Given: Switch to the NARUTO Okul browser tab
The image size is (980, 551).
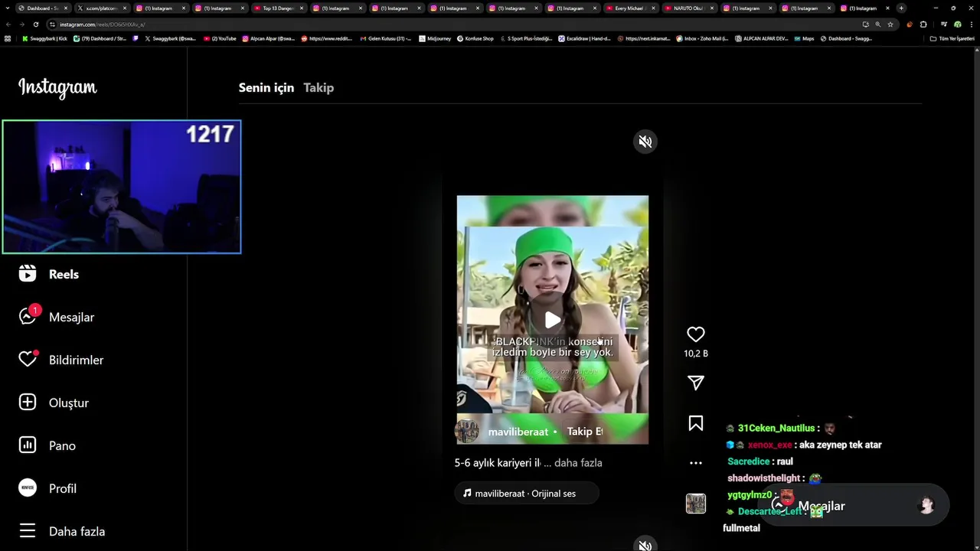Looking at the screenshot, I should pyautogui.click(x=690, y=8).
